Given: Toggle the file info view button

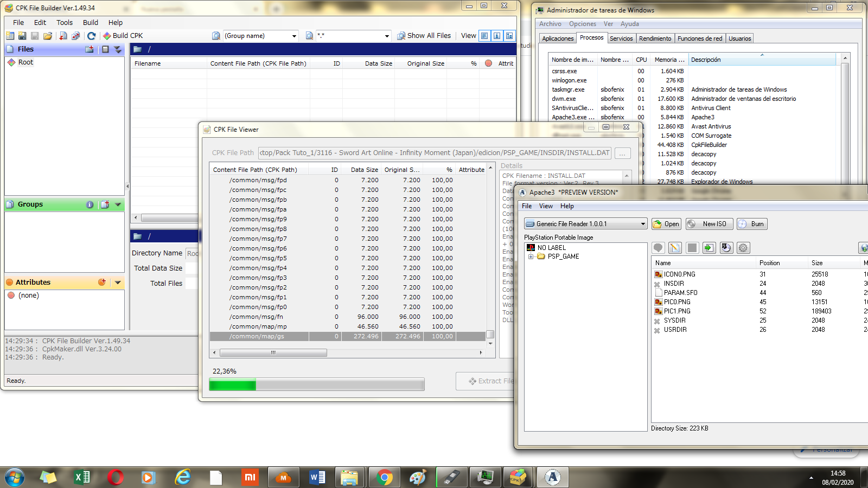Looking at the screenshot, I should coord(497,36).
